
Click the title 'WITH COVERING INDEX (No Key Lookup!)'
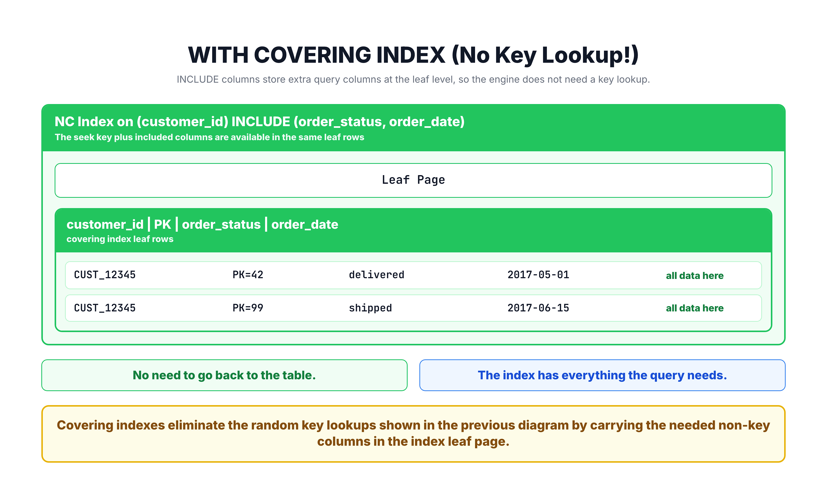point(413,55)
